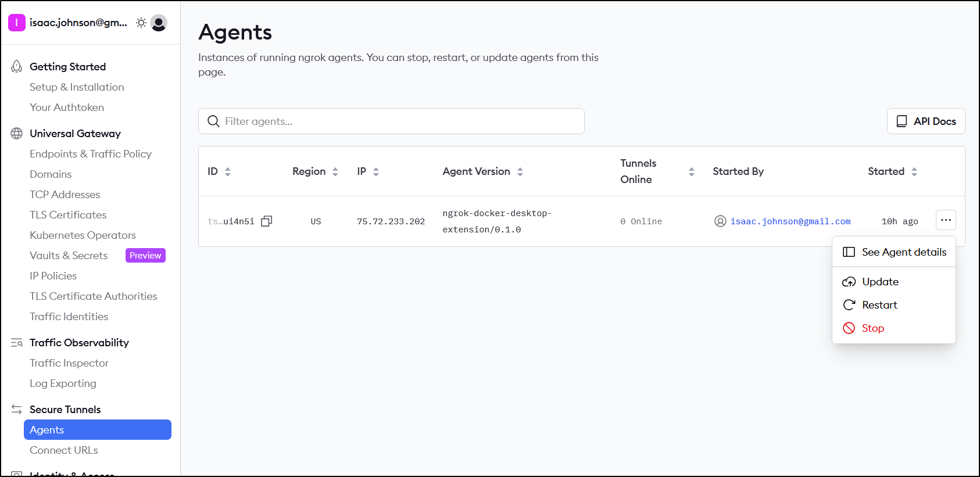Open isaac.johnson@gmail.com user link
980x477 pixels.
point(790,221)
